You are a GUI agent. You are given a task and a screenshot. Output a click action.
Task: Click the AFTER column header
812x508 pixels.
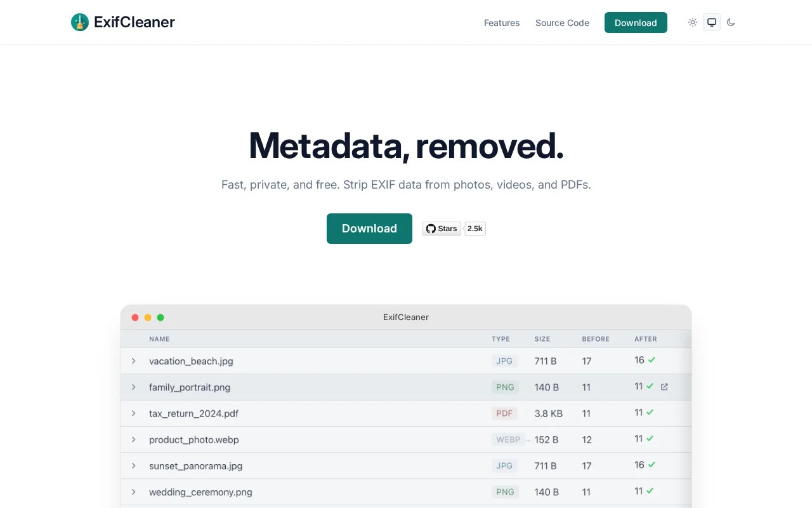tap(646, 339)
